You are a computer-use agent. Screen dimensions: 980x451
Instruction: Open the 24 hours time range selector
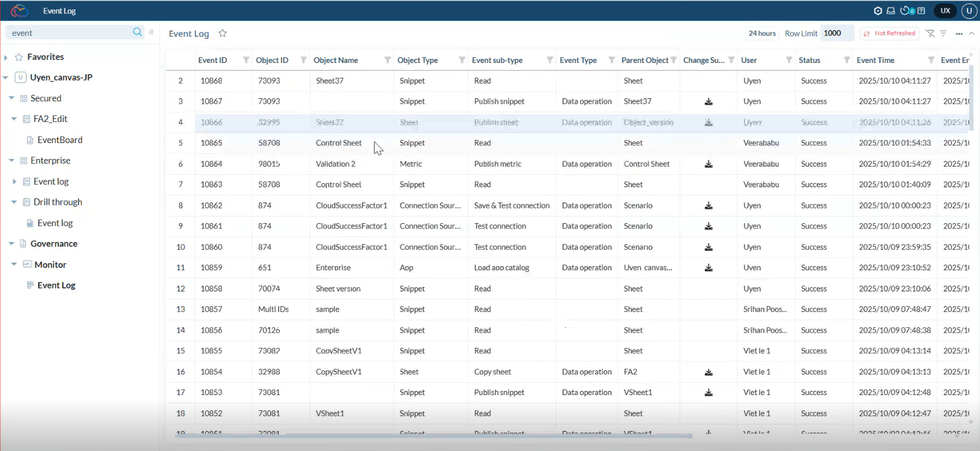click(762, 34)
